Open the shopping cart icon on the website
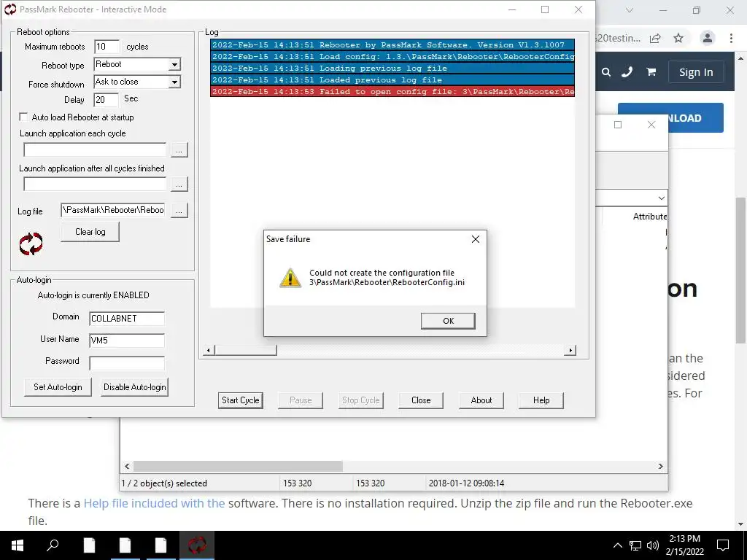747x560 pixels. [x=651, y=72]
